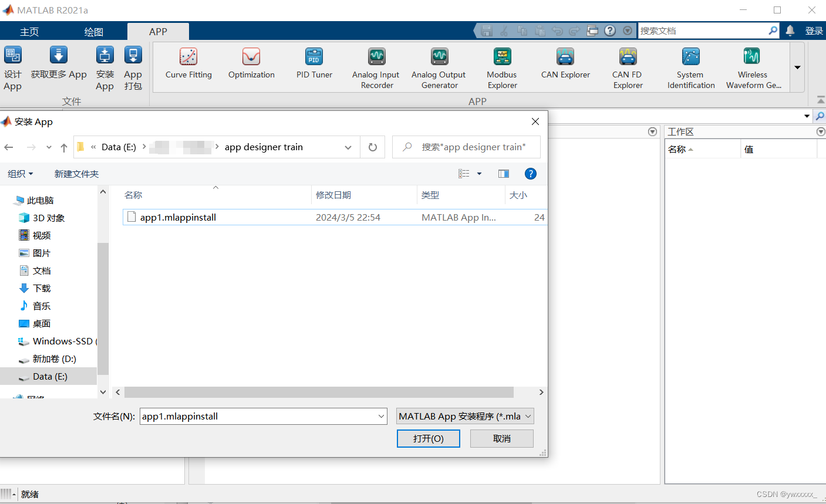Click the MATLAB help question-mark icon
Image resolution: width=826 pixels, height=504 pixels.
tap(610, 31)
